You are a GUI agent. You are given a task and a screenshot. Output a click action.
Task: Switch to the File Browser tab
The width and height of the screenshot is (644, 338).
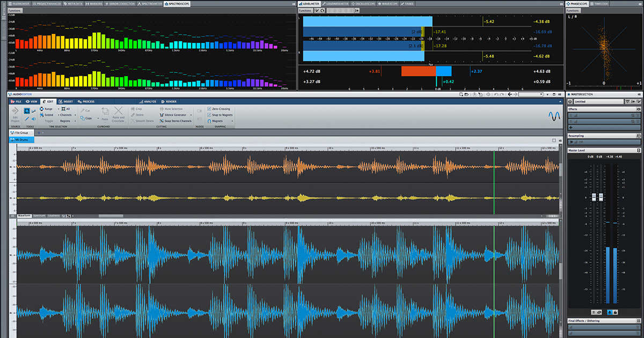pos(20,3)
